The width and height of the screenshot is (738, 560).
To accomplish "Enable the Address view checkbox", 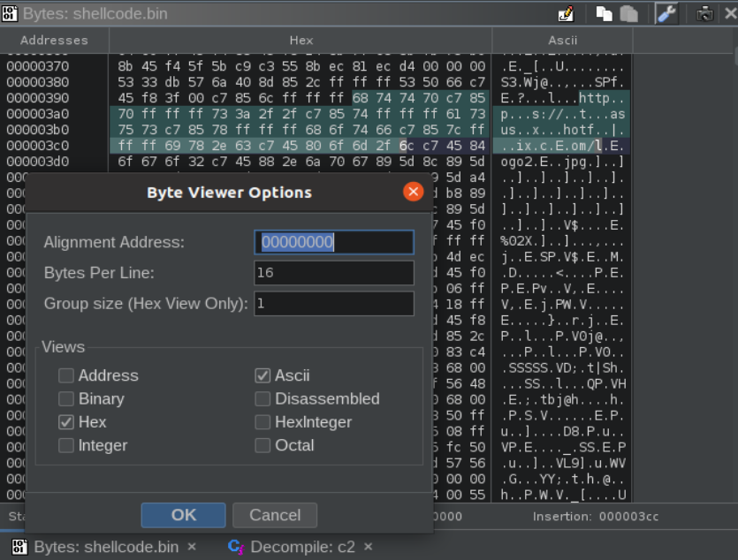I will pos(66,375).
